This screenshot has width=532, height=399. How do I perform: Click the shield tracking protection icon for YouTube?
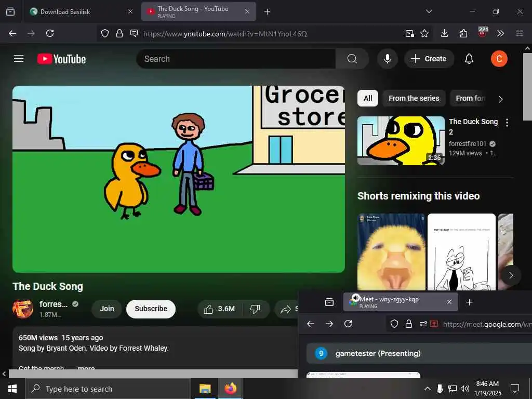pyautogui.click(x=105, y=33)
